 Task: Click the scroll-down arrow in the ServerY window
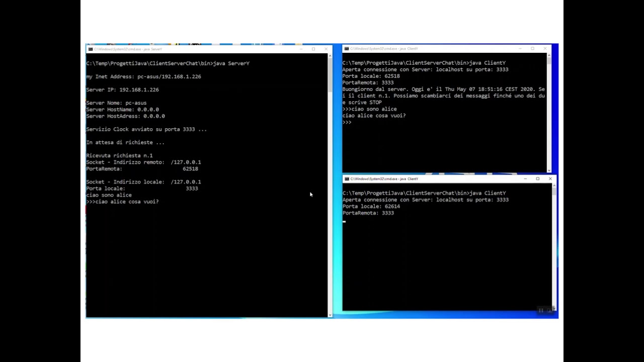pos(330,315)
